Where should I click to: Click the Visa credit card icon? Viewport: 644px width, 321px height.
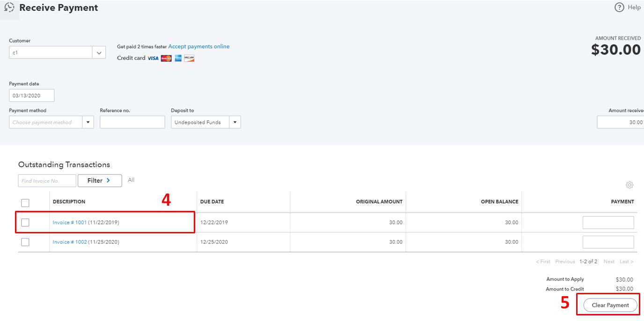coord(153,58)
